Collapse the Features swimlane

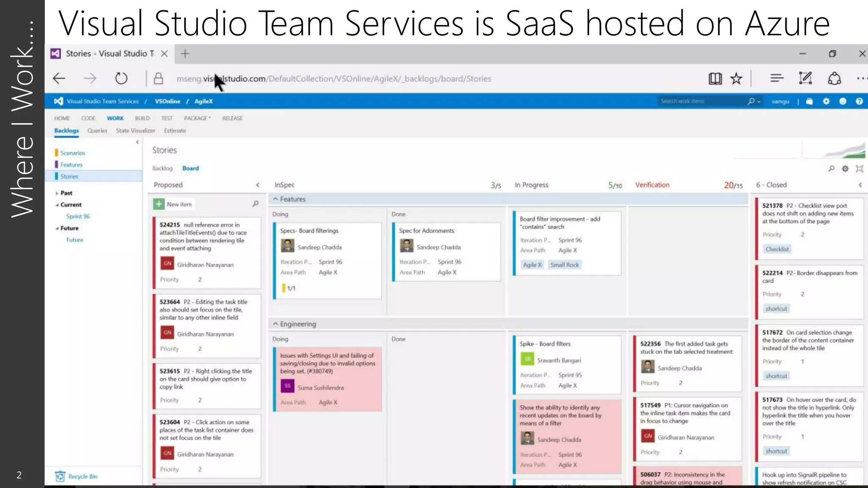point(275,199)
